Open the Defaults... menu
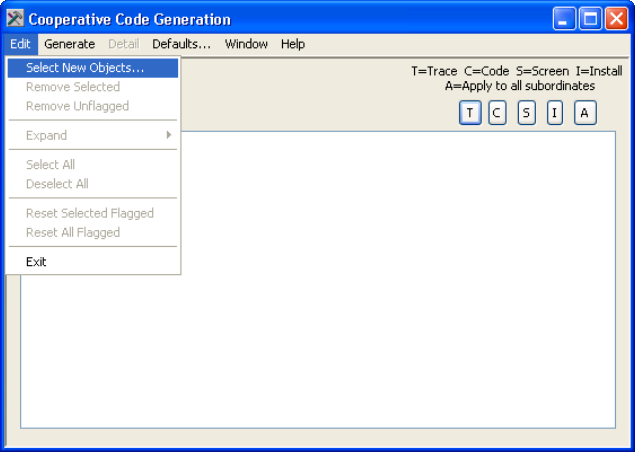The height and width of the screenshot is (452, 635). [181, 44]
